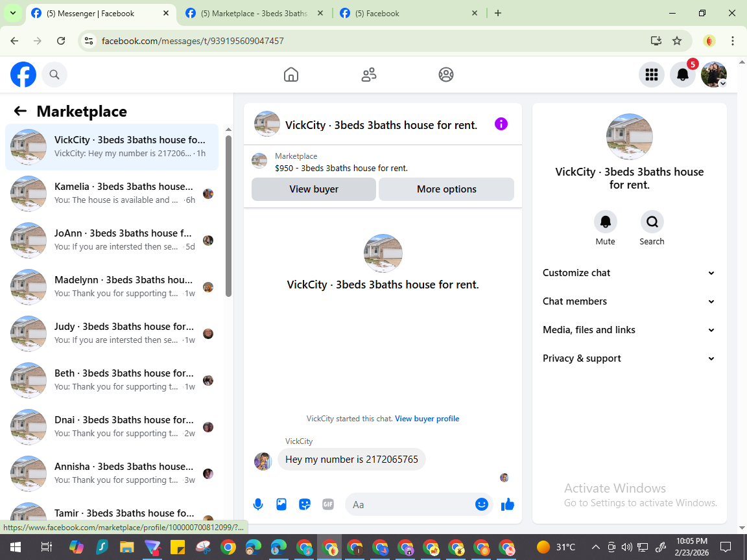Viewport: 747px width, 560px height.
Task: Open VickCity conversation in list
Action: (112, 146)
